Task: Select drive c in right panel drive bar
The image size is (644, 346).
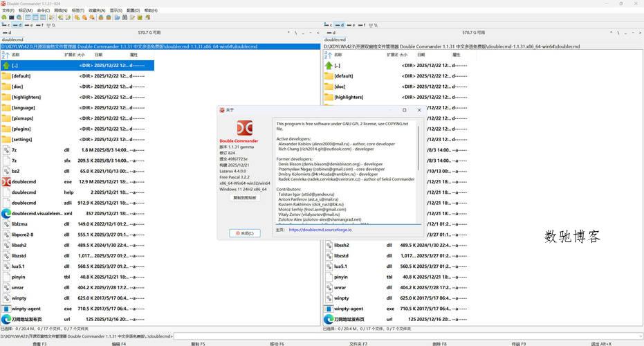Action: [328, 25]
